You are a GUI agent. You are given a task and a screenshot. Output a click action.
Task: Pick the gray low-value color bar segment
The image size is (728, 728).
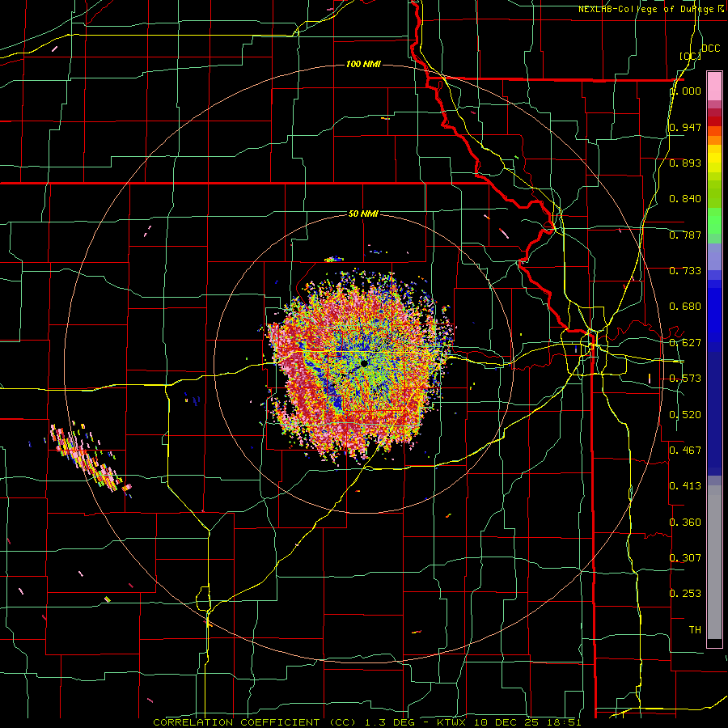[x=714, y=564]
